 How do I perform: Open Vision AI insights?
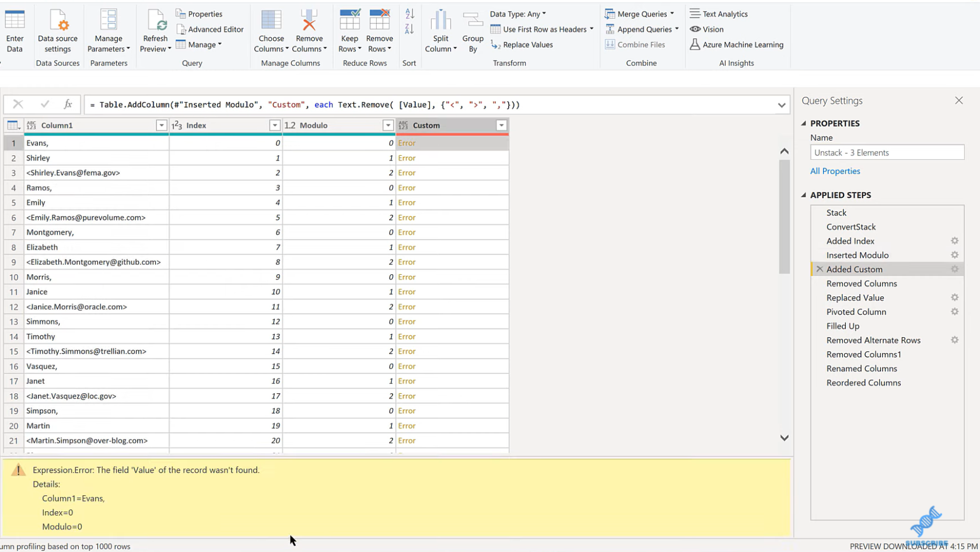(x=706, y=29)
